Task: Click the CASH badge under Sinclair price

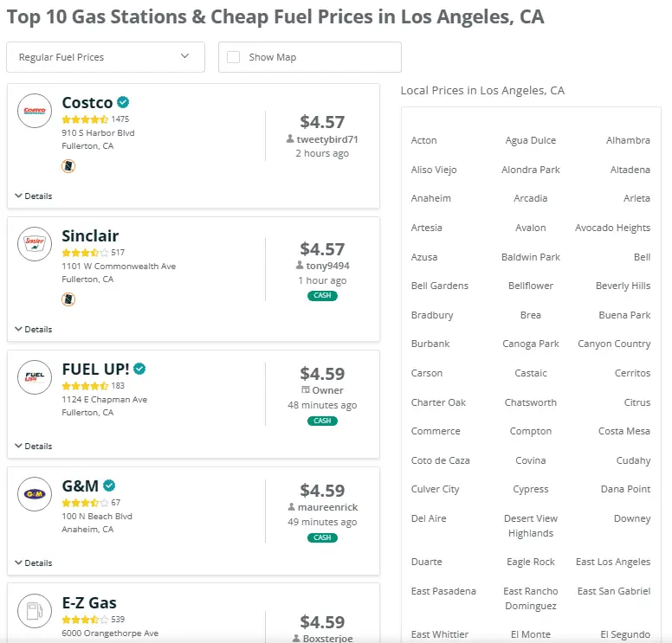Action: (322, 296)
